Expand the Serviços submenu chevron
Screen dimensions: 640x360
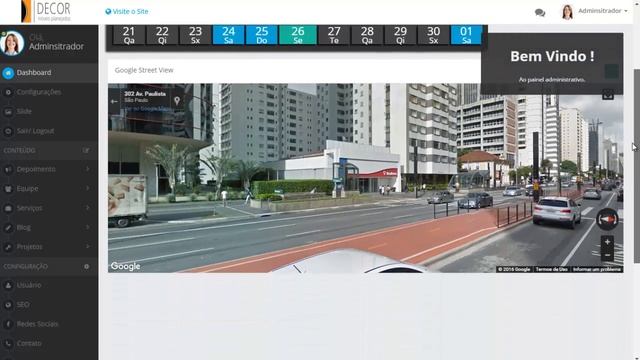pos(87,208)
